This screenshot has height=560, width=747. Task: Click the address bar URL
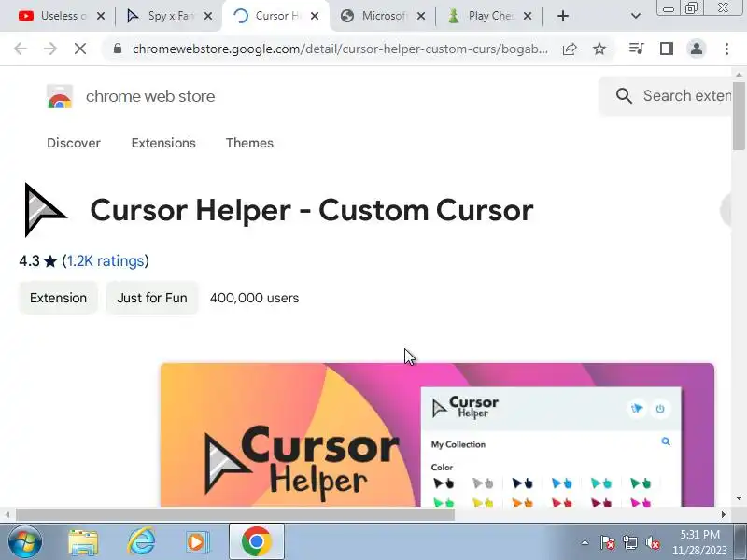tap(340, 49)
